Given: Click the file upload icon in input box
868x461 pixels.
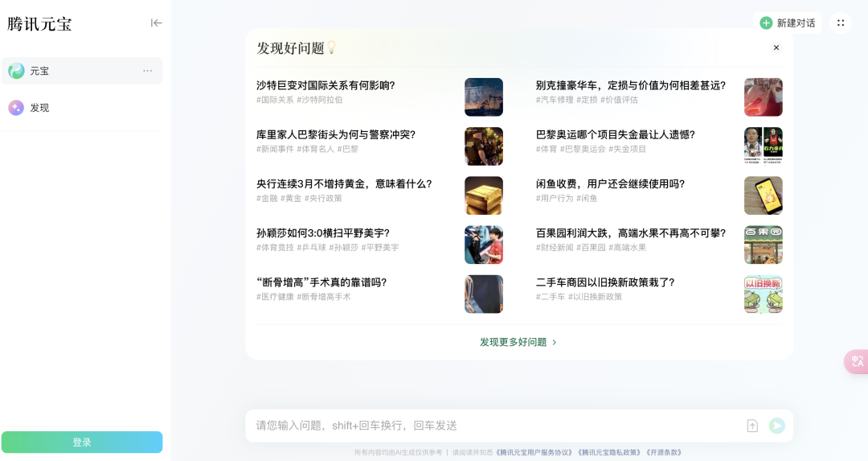Looking at the screenshot, I should pyautogui.click(x=752, y=426).
